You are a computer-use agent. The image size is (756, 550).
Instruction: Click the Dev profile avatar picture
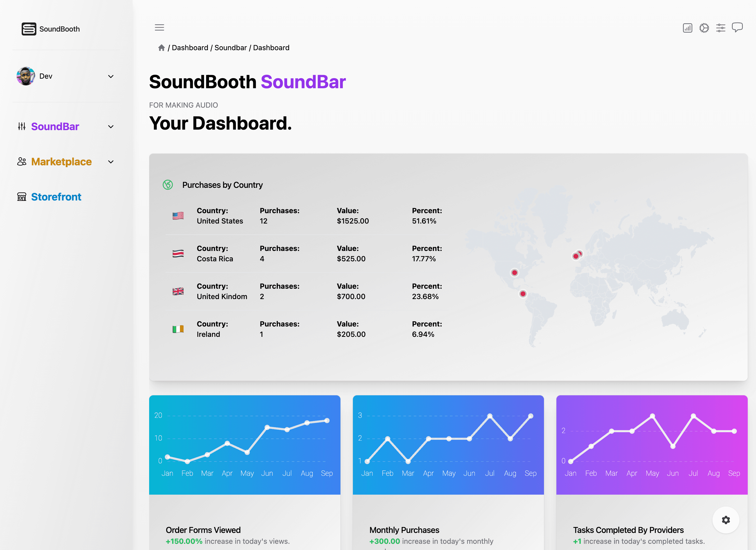[26, 76]
